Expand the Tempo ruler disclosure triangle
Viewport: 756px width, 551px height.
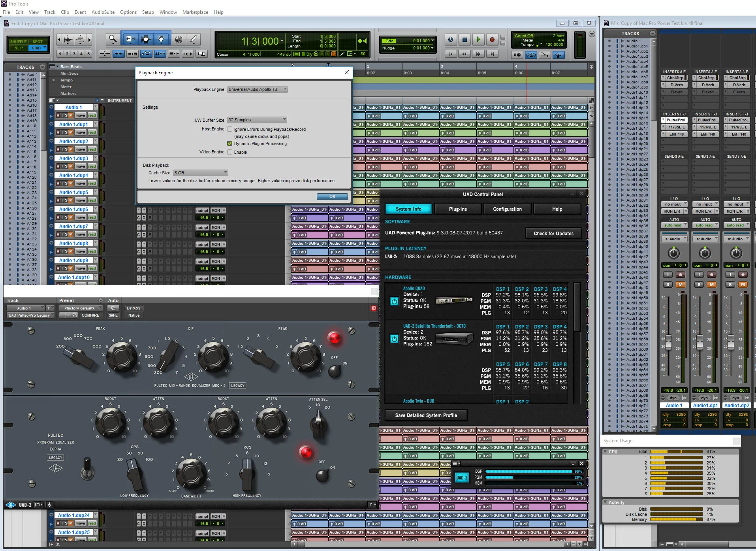coord(54,80)
